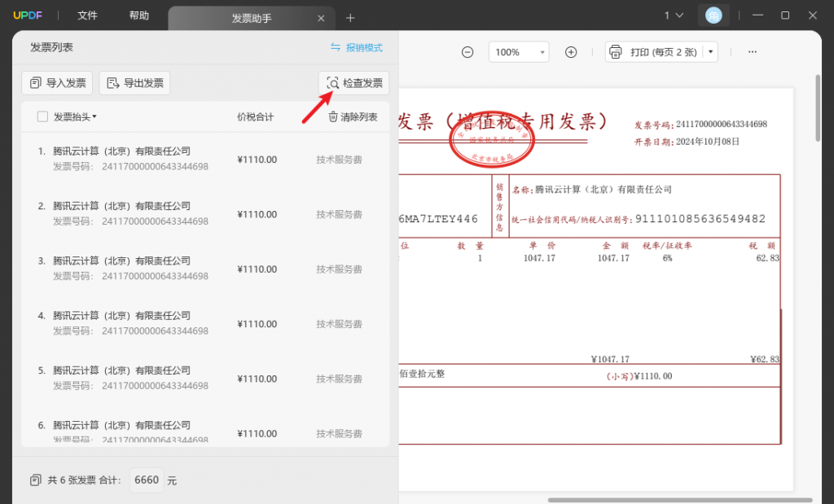Zoom out with the minus icon
834x504 pixels.
pos(467,52)
